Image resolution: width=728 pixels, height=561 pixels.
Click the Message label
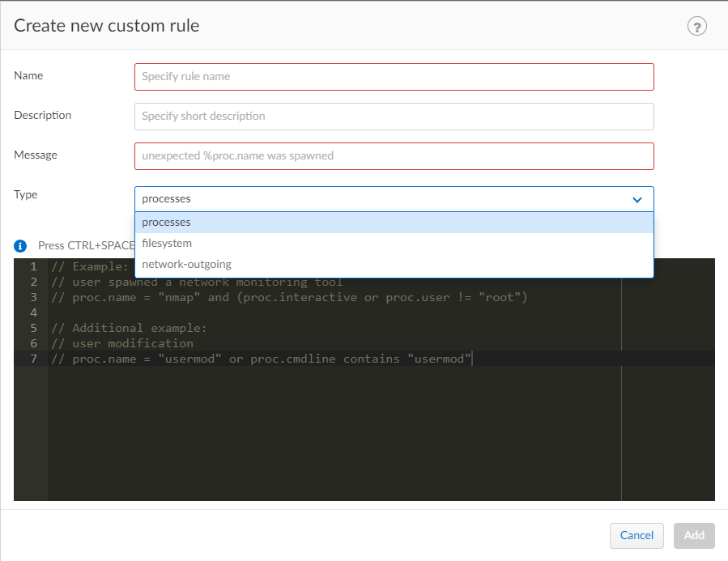pos(36,155)
